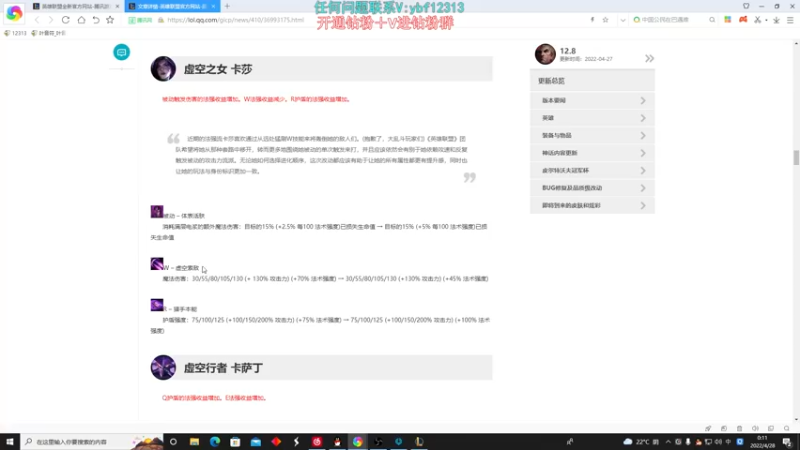Open the browser home page icon
This screenshot has height=450, width=800.
tap(81, 20)
